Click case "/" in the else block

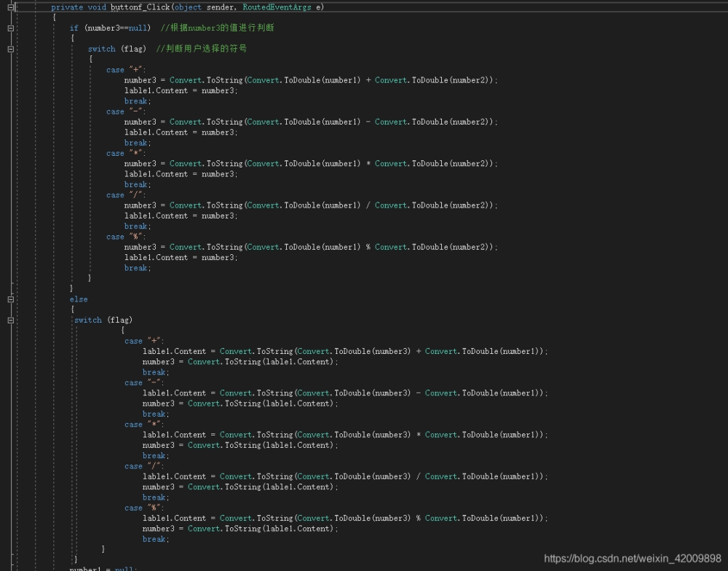point(144,466)
